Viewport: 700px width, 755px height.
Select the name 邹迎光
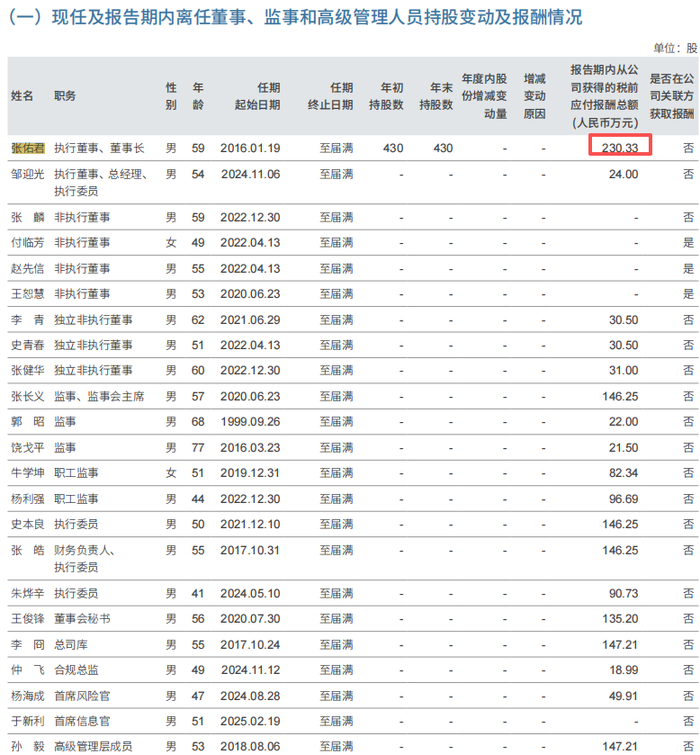point(28,174)
